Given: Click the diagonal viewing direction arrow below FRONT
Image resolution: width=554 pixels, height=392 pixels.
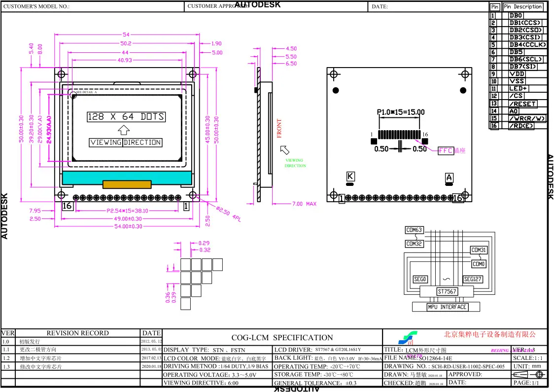Looking at the screenshot, I should click(x=284, y=150).
